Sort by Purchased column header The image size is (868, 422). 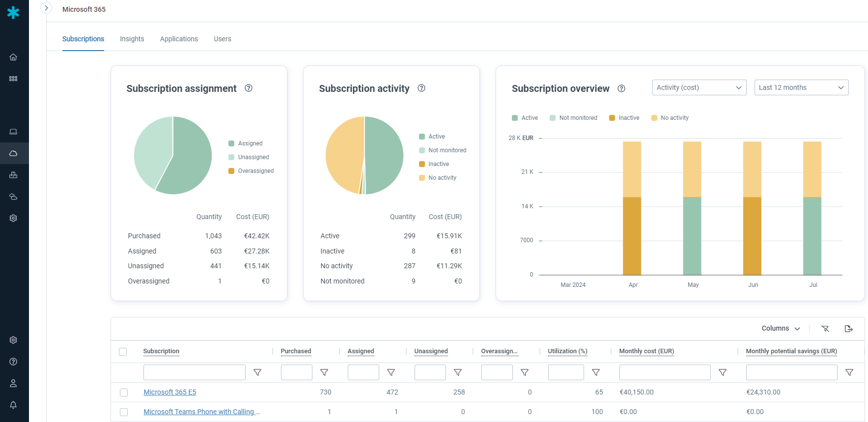coord(296,351)
